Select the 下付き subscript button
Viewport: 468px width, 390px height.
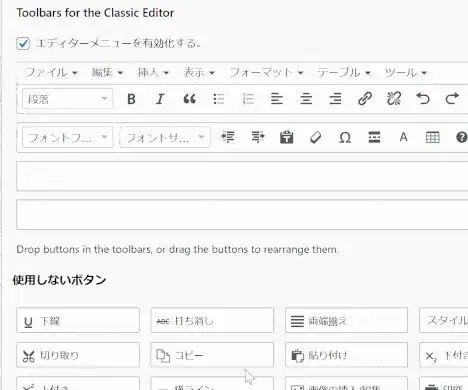(444, 355)
